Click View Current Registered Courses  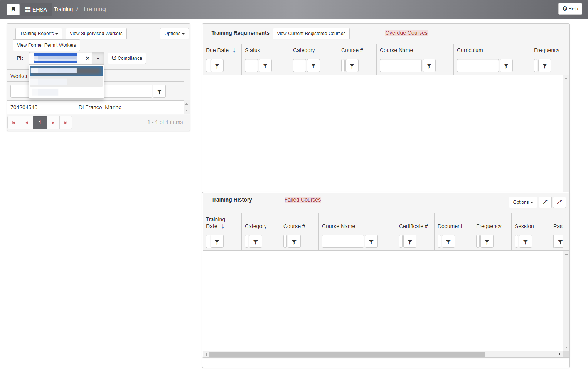311,34
